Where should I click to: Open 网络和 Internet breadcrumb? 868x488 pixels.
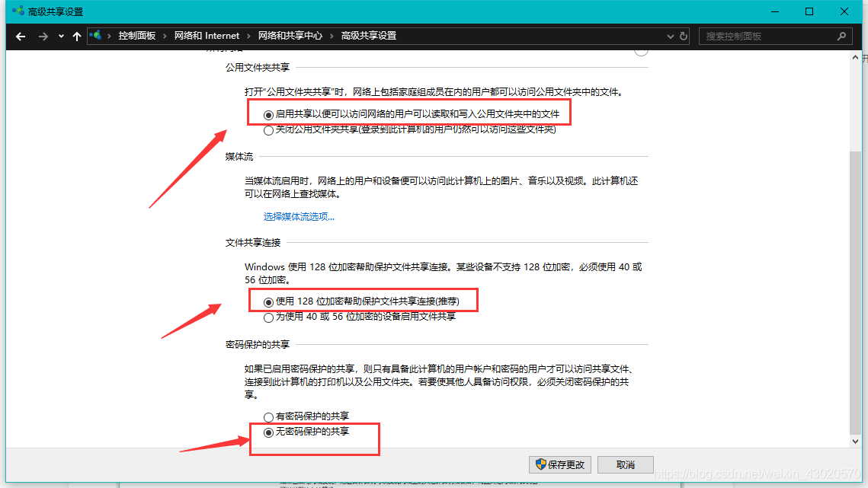(207, 36)
